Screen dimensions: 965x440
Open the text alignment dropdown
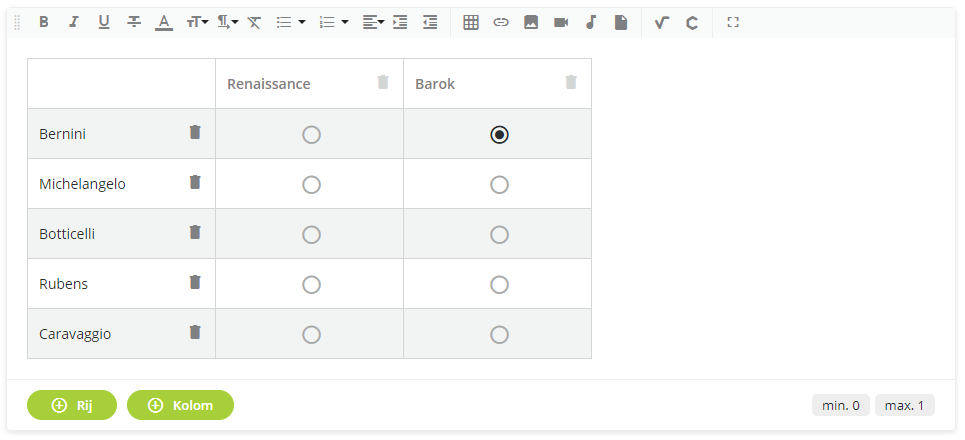373,22
